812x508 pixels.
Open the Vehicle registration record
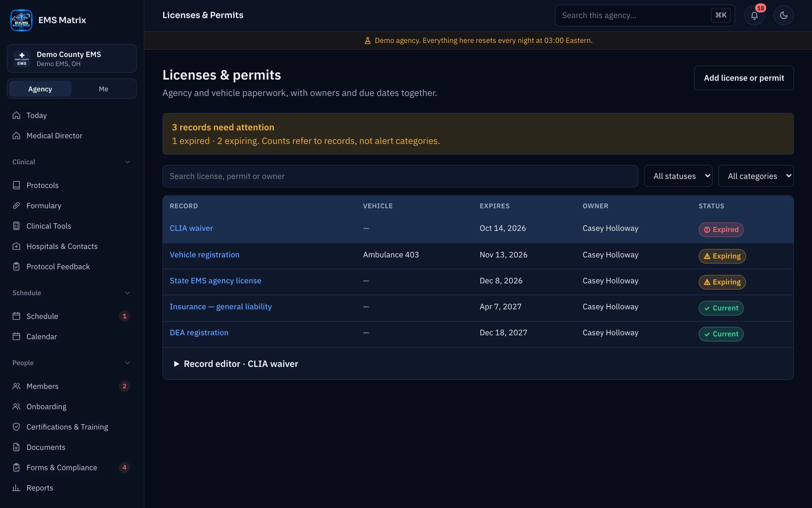[204, 255]
